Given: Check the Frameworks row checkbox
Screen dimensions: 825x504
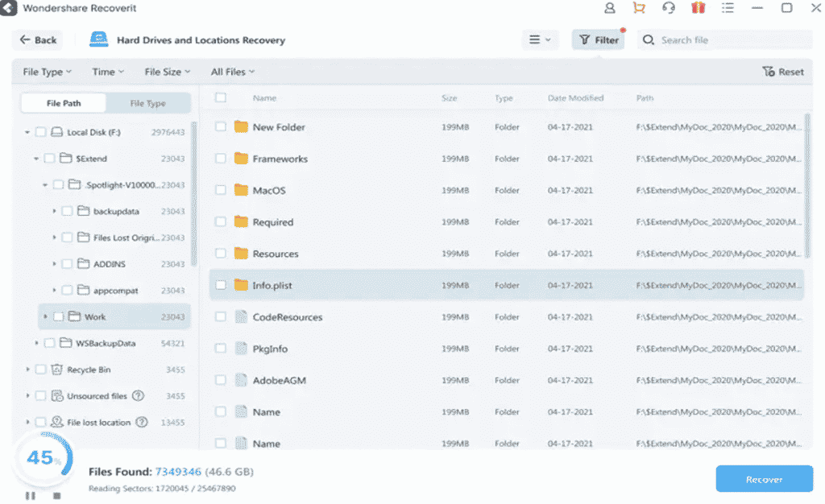Looking at the screenshot, I should point(221,158).
